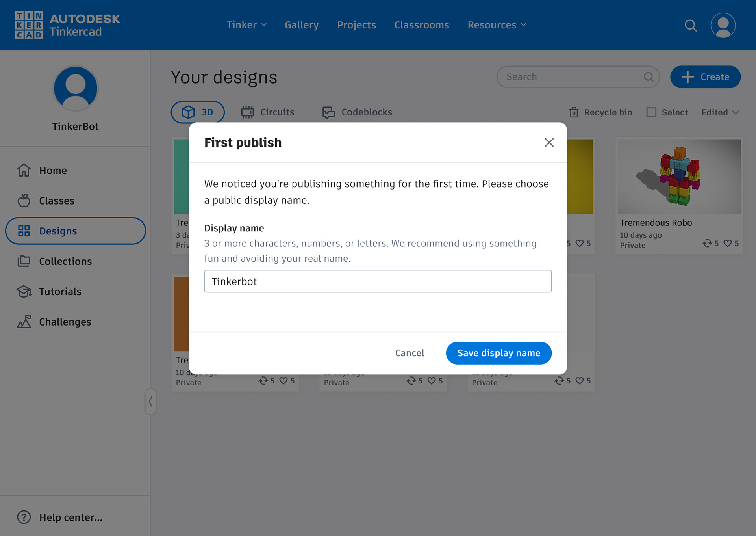Open the Tremendous Robo design thumbnail

point(679,177)
